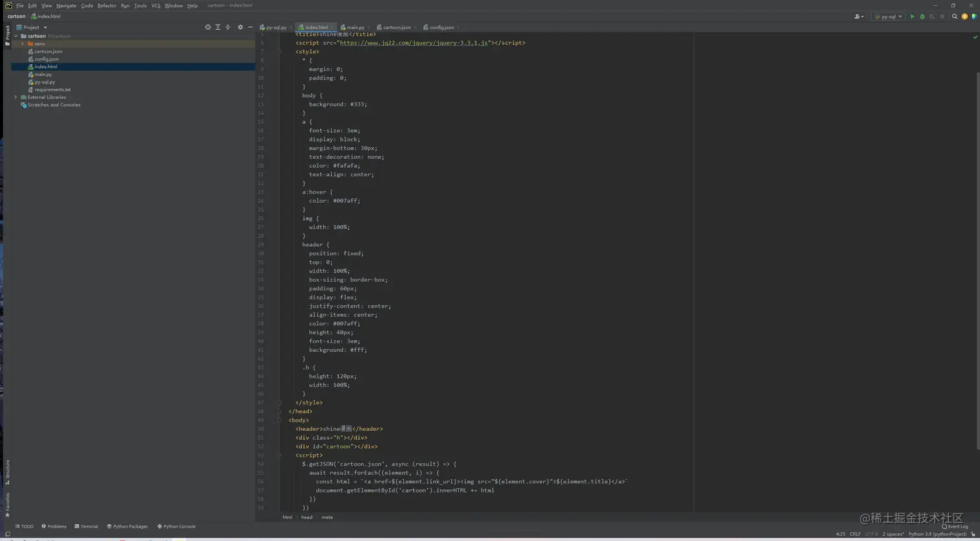
Task: Open the Refactor menu
Action: click(x=107, y=6)
